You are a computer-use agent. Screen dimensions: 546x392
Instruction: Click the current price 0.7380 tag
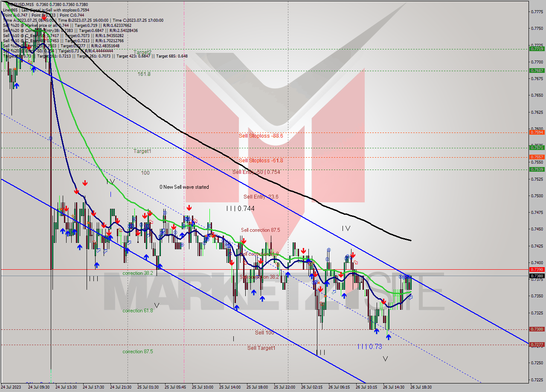tap(537, 276)
